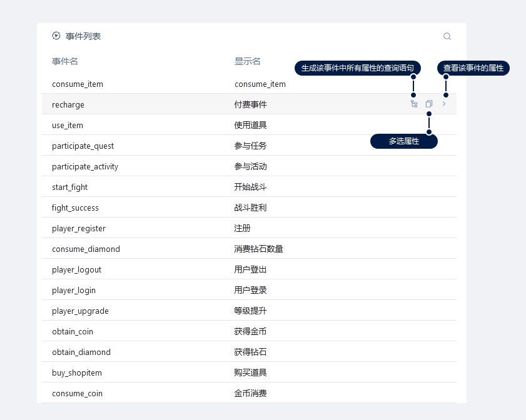Click the event list icon beside 事件列表 title
This screenshot has width=526, height=420.
[x=56, y=36]
